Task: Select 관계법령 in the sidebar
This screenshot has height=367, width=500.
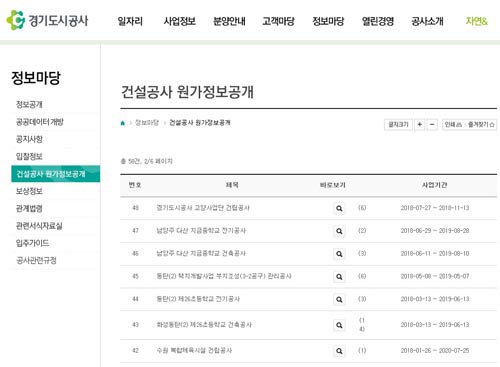Action: (x=29, y=209)
